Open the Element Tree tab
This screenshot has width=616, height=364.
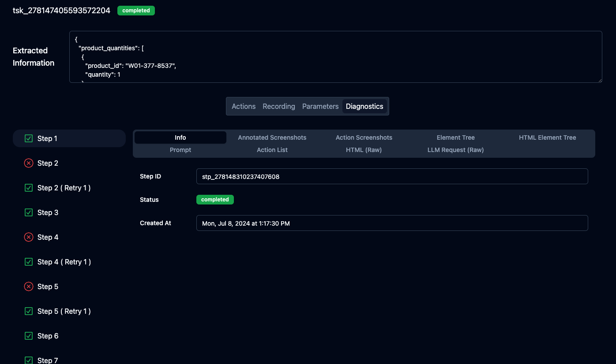click(456, 137)
